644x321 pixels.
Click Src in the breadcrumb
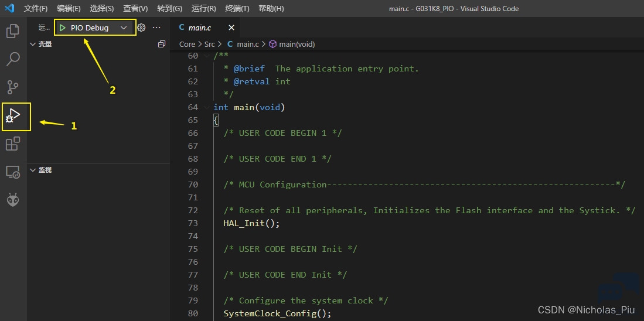(x=209, y=44)
